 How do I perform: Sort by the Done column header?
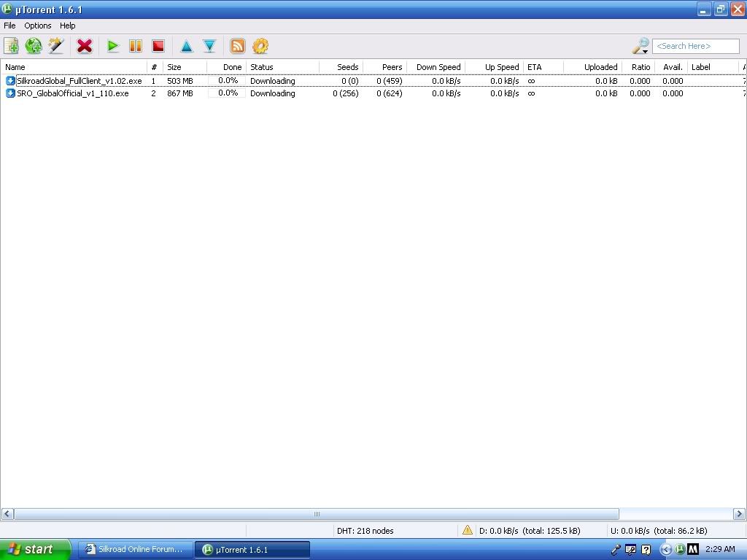click(227, 67)
